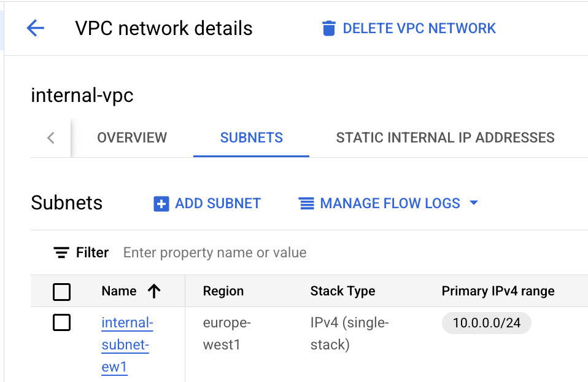This screenshot has height=382, width=588.
Task: Click the back arrow icon
Action: point(36,28)
